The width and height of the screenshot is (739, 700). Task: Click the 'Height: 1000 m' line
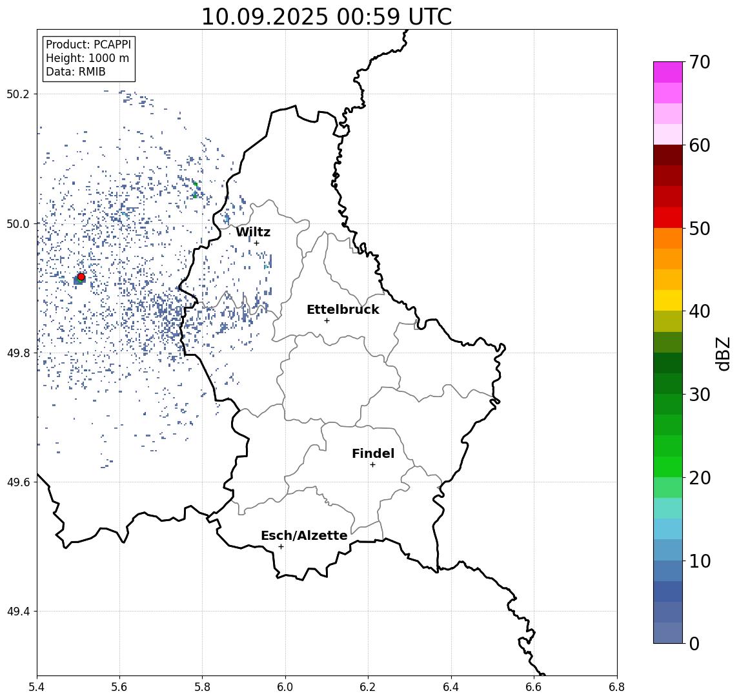point(87,59)
